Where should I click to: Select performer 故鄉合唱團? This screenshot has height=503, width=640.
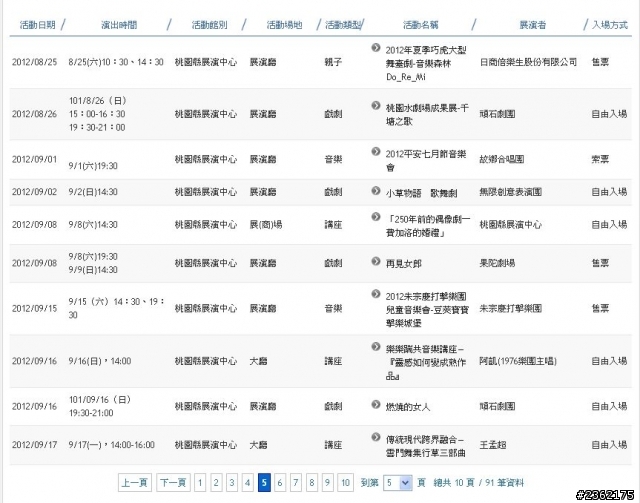coord(502,159)
